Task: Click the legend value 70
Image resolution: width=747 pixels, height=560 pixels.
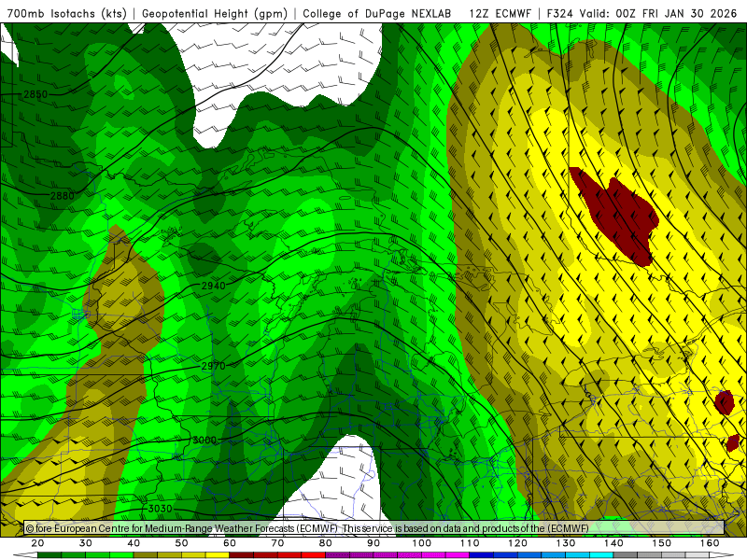Action: tap(277, 543)
